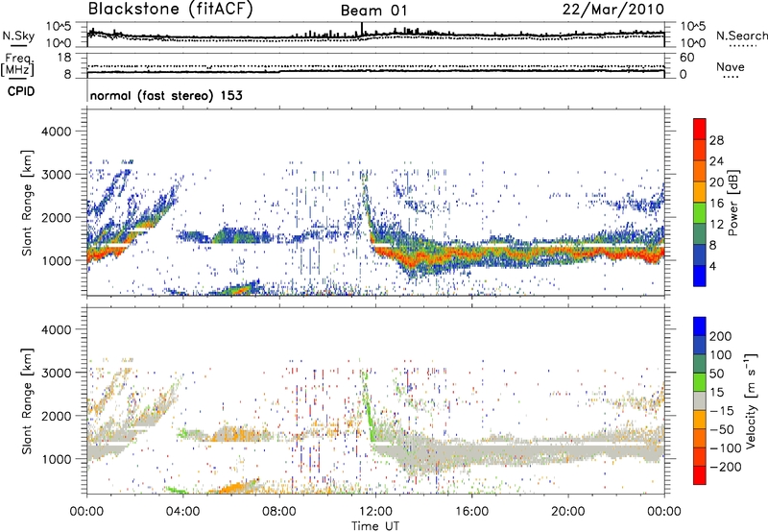Click the Power [dB] color bar
Screen dimensions: 768x532
pyautogui.click(x=700, y=203)
